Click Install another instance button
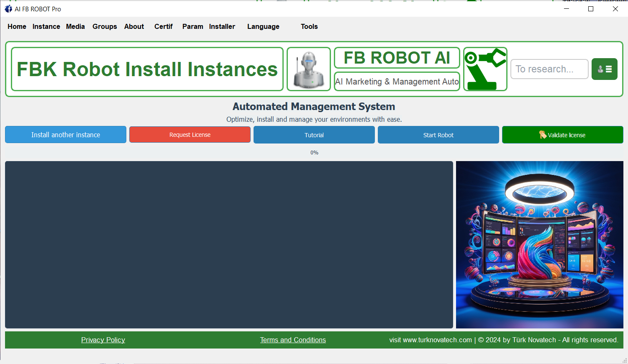The image size is (628, 364). coord(66,135)
